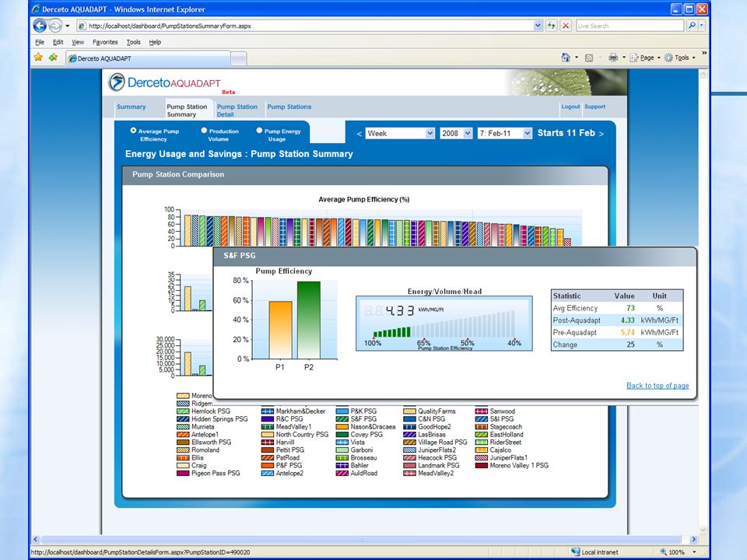Click the Support link

(x=595, y=107)
